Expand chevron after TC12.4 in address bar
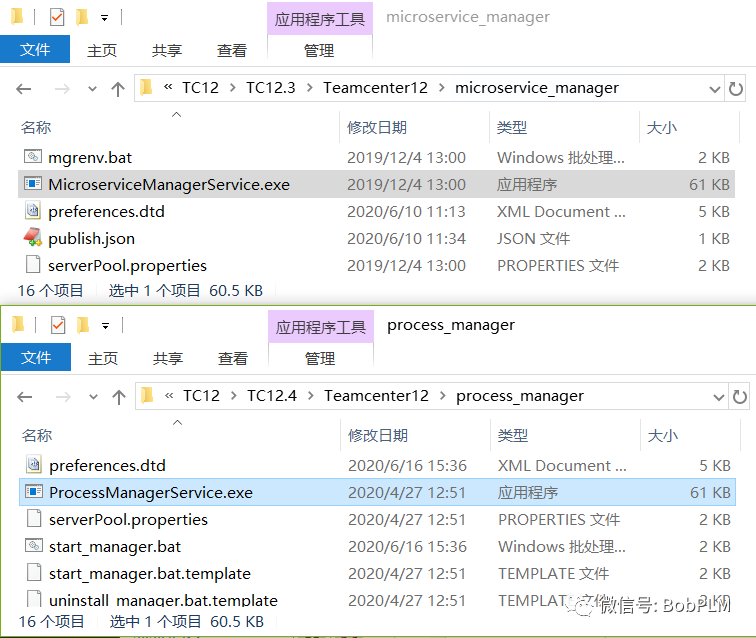Image resolution: width=756 pixels, height=638 pixels. click(310, 395)
